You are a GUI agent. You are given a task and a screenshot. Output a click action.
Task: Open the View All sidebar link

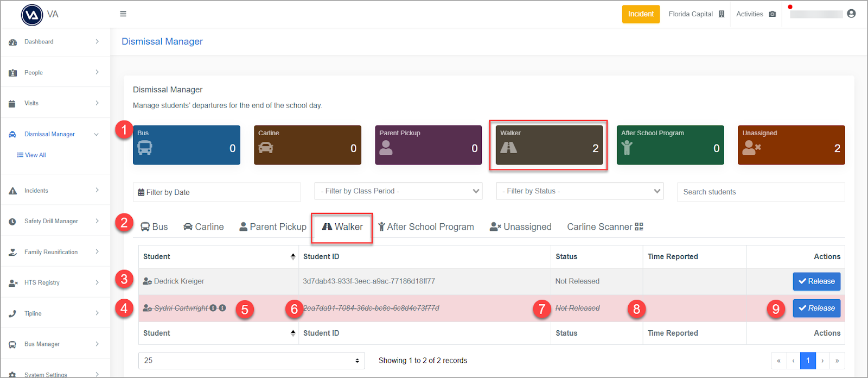(x=31, y=155)
